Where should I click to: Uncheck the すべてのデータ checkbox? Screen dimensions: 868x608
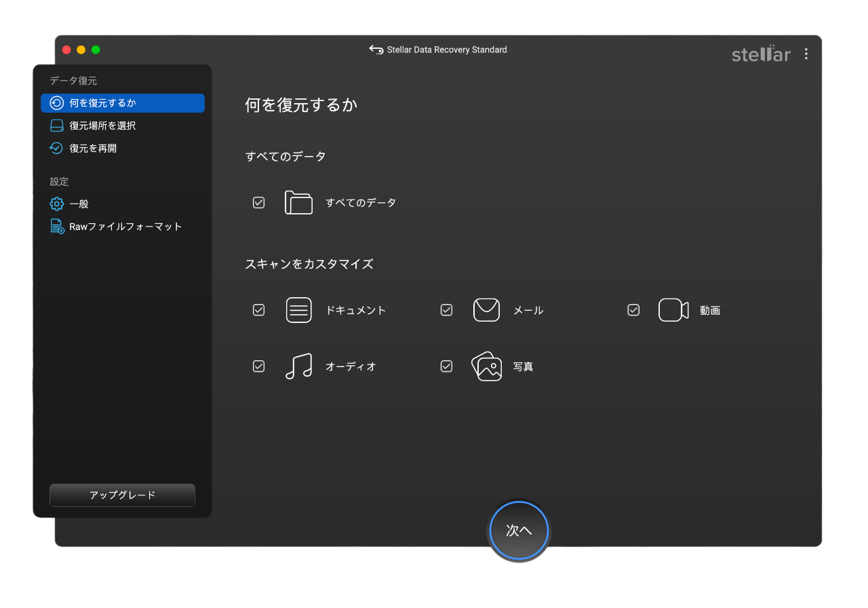tap(258, 202)
